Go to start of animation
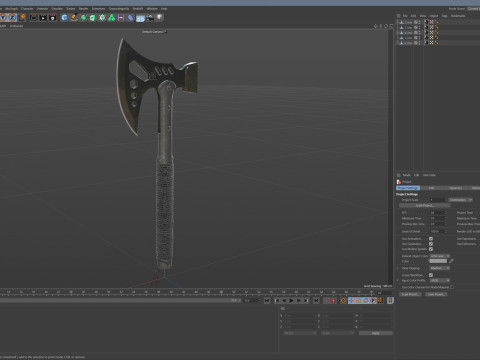Viewport: 480px width, 360px height. coord(267,301)
